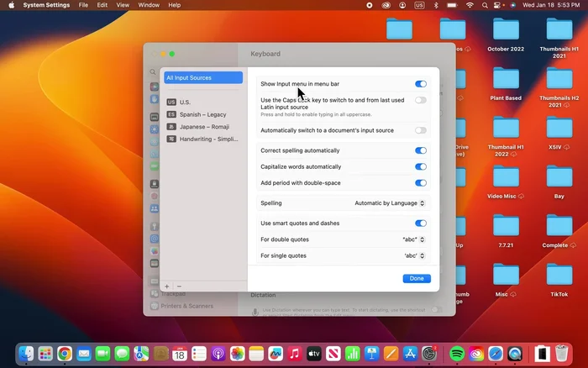Enable automatic switch to document's input source

point(420,130)
